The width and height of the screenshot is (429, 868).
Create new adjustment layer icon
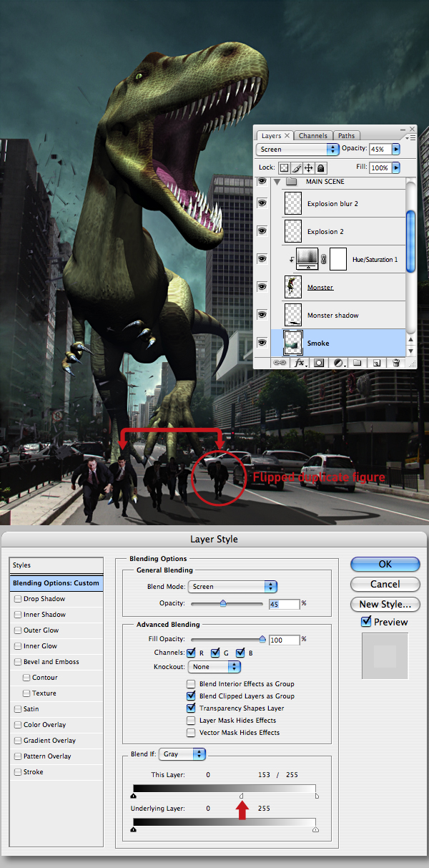point(338,363)
